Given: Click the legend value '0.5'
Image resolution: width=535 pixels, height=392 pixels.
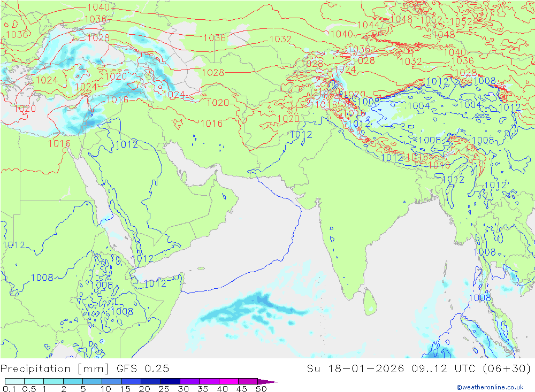Looking at the screenshot, I should 29,389.
